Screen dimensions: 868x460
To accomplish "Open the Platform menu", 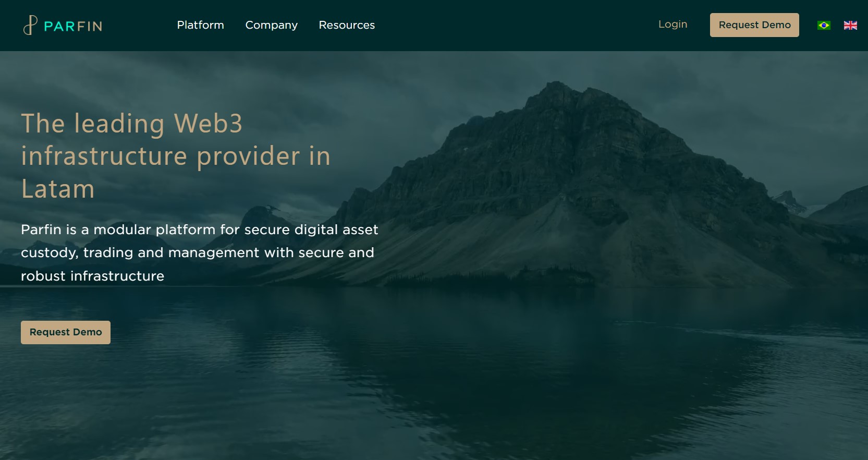I will tap(200, 25).
